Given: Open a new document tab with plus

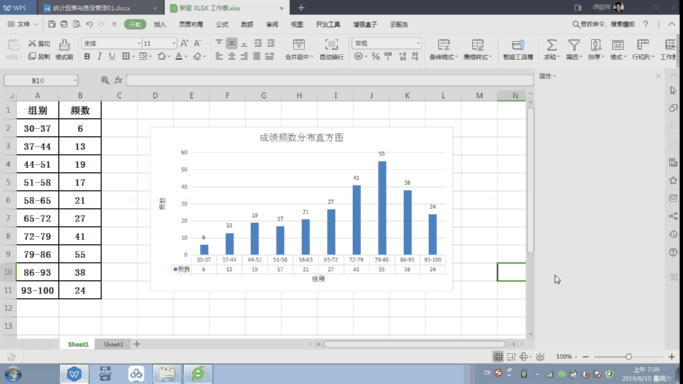Looking at the screenshot, I should pos(301,7).
